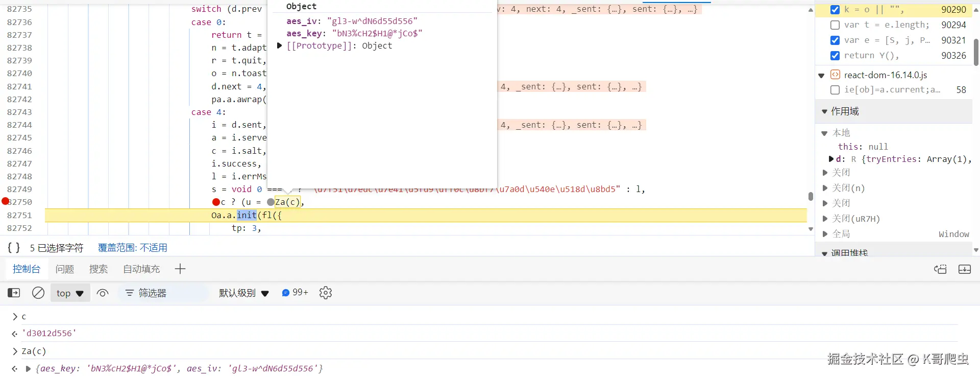Collapse the 作用域 scope section
Image resolution: width=980 pixels, height=377 pixels.
pyautogui.click(x=824, y=111)
